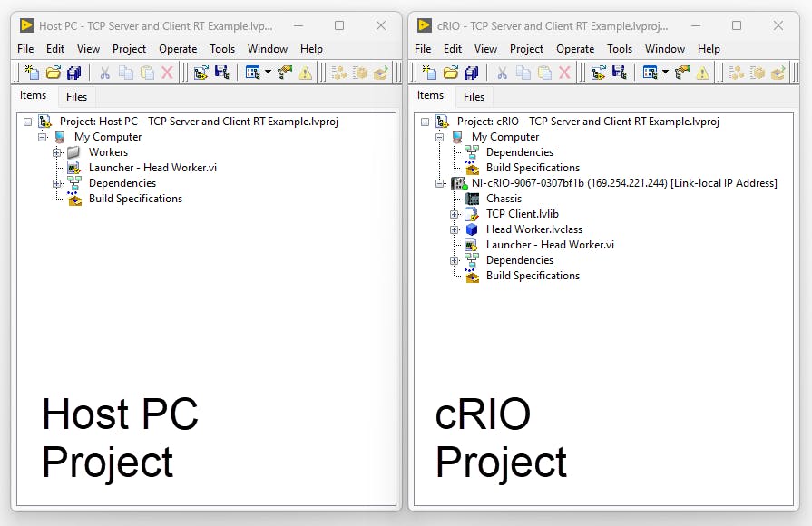
Task: Click Cut scissors icon in Host PC toolbar
Action: (105, 73)
